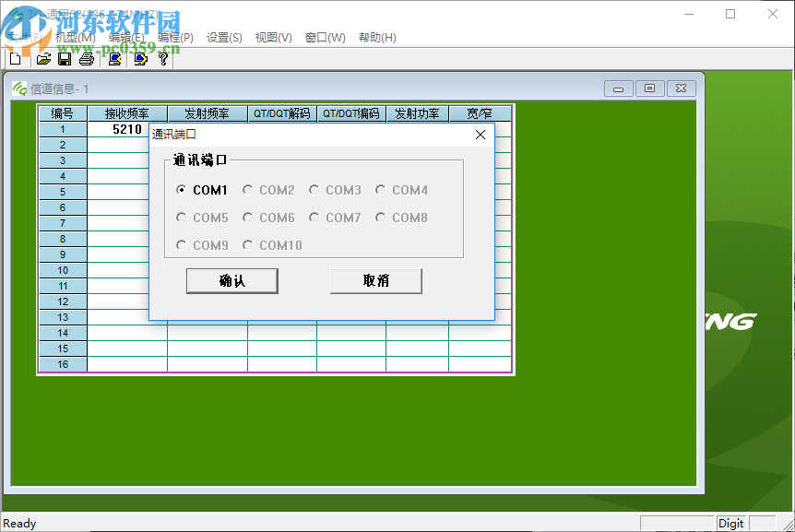This screenshot has height=532, width=795.
Task: Cancel the 通讯端口 dialog with 取消
Action: [x=375, y=280]
